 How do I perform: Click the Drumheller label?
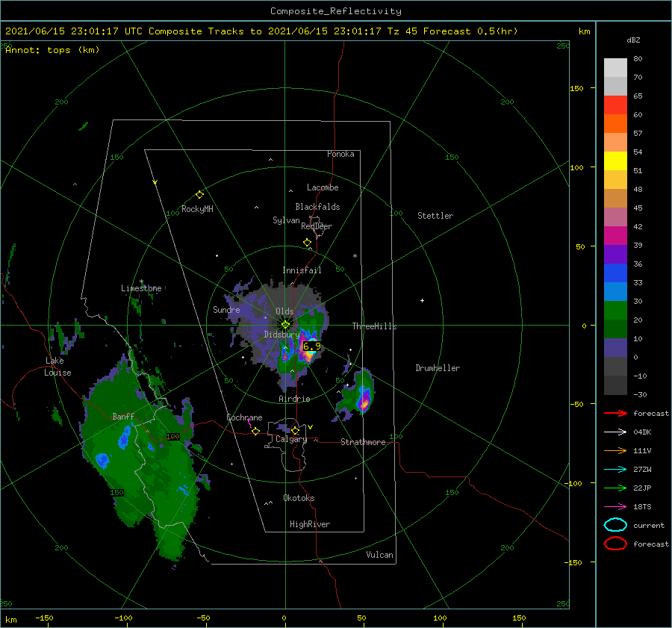click(x=438, y=368)
